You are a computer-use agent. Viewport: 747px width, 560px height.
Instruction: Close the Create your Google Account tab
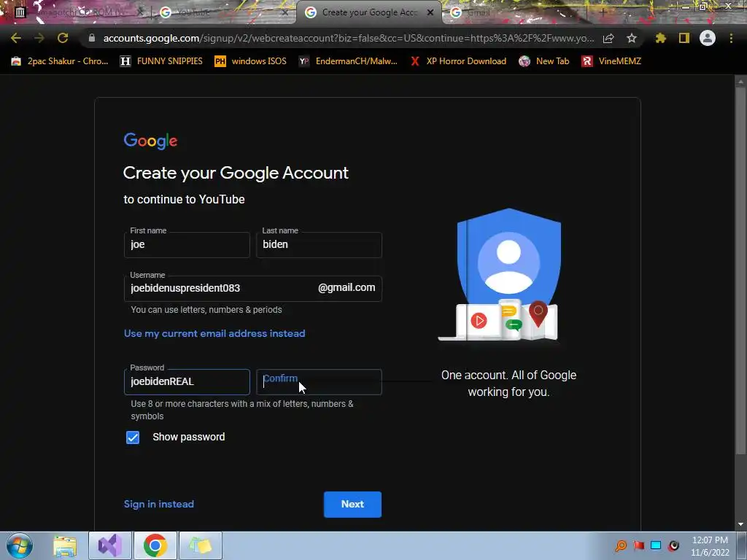pos(430,12)
